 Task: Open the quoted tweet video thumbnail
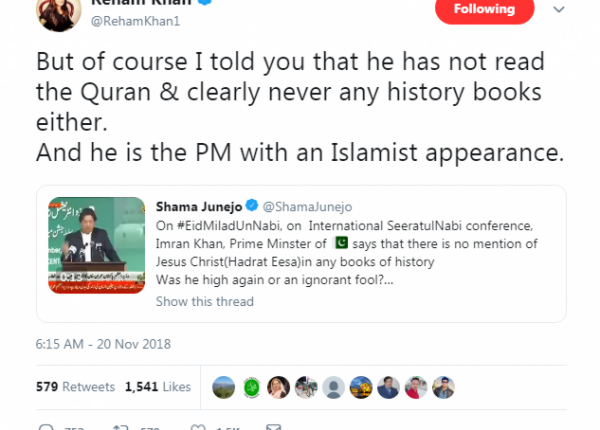(x=96, y=245)
